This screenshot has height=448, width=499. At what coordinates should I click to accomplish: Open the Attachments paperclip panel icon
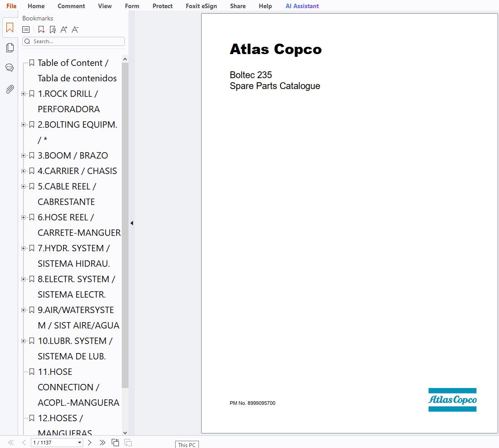point(10,89)
